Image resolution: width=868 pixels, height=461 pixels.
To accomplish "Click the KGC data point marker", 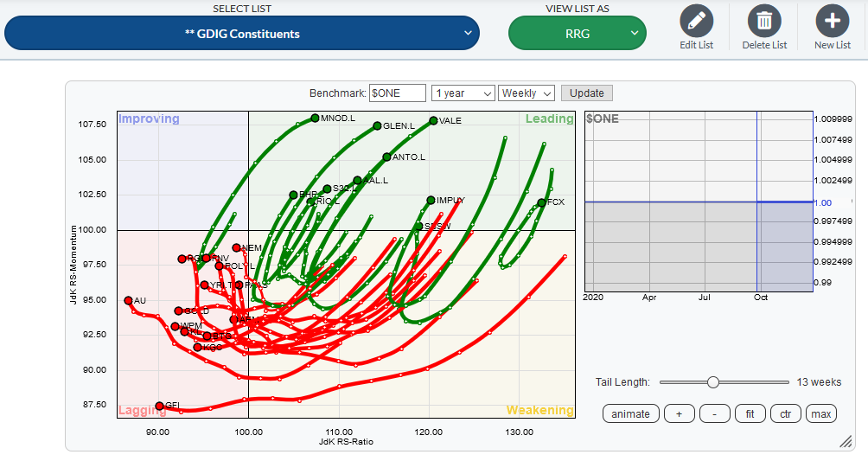I will tap(198, 347).
